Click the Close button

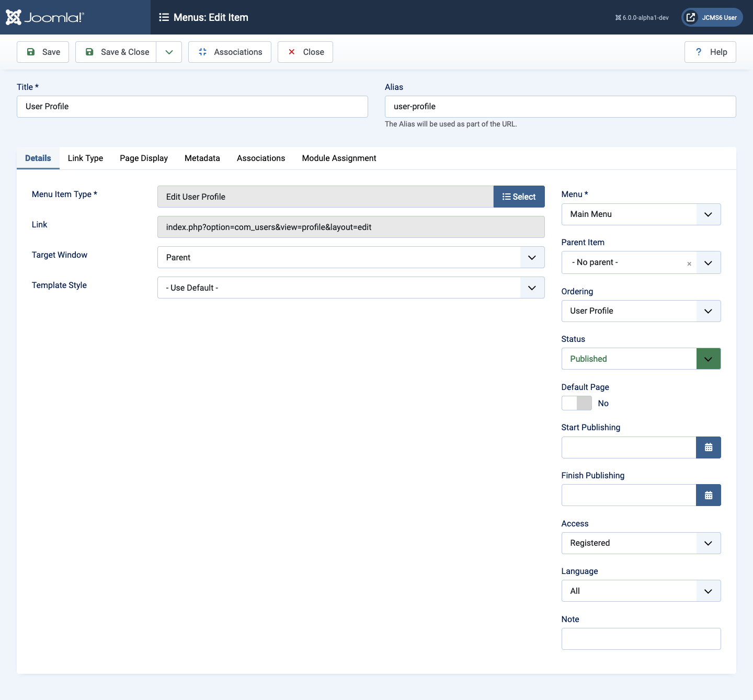(305, 52)
